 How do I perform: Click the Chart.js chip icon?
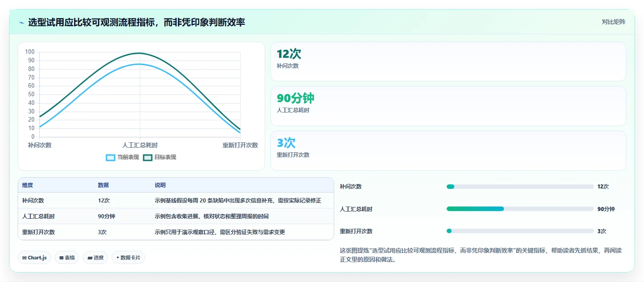tap(24, 258)
